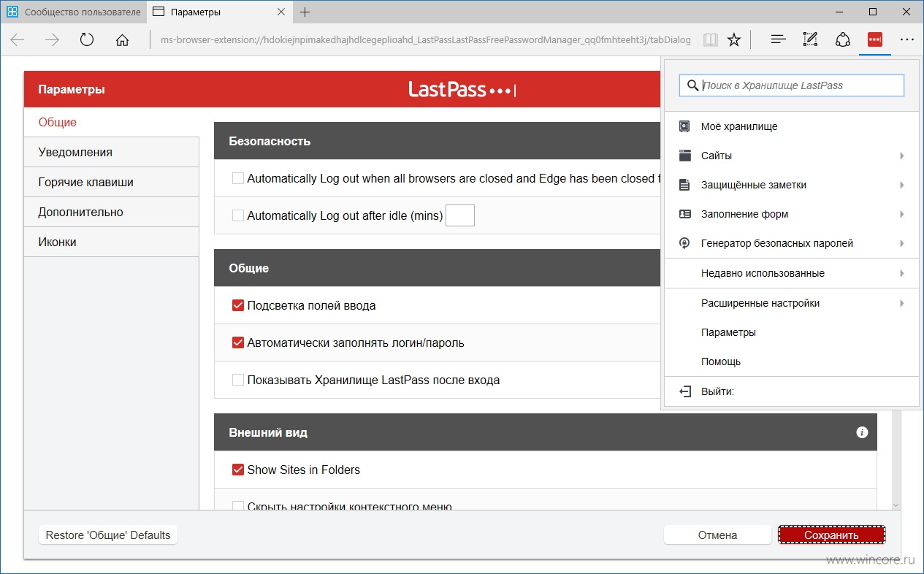
Task: Uncheck Show Sites in Folders
Action: pyautogui.click(x=238, y=470)
